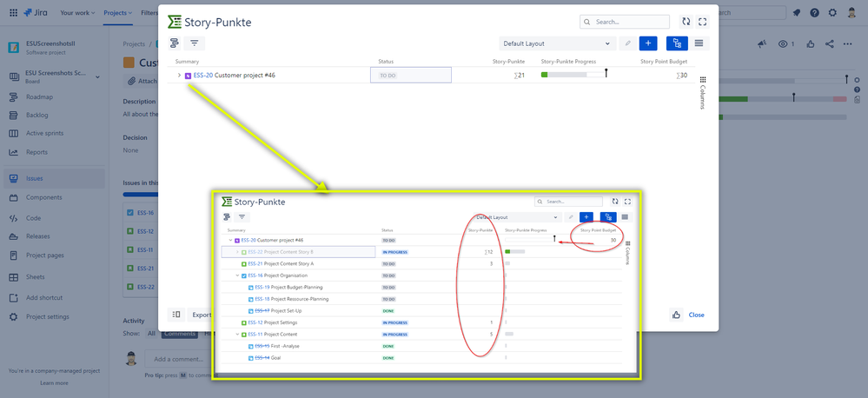Click the share icon on the issue page
The width and height of the screenshot is (868, 398).
click(829, 43)
